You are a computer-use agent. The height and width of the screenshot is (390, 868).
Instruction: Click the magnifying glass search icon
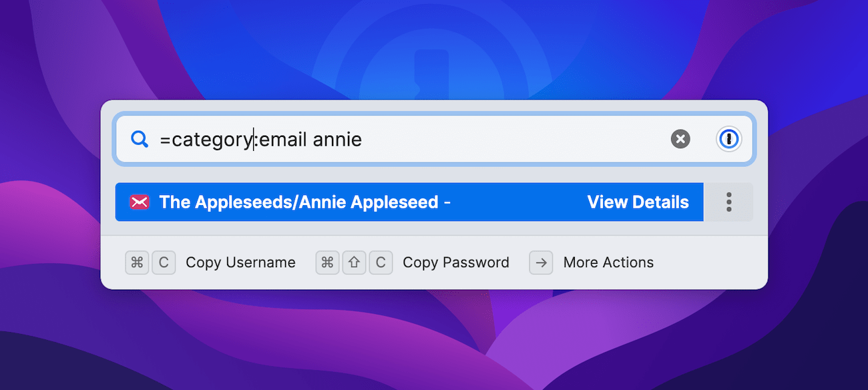coord(140,139)
